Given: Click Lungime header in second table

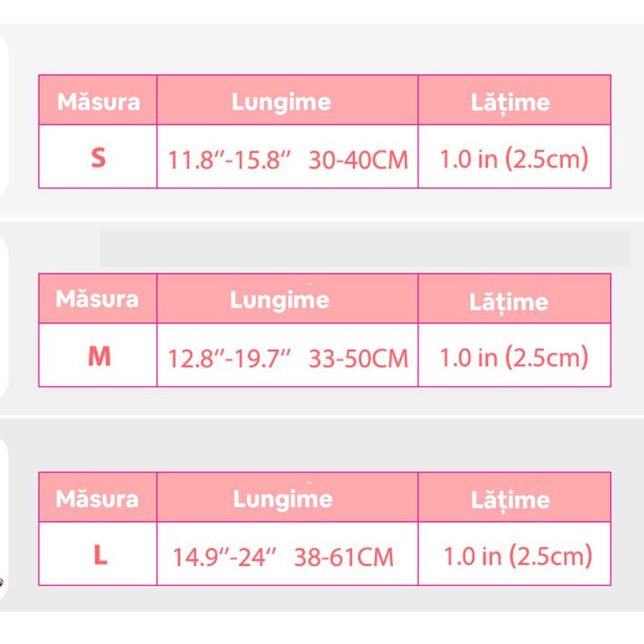Looking at the screenshot, I should pos(279,300).
